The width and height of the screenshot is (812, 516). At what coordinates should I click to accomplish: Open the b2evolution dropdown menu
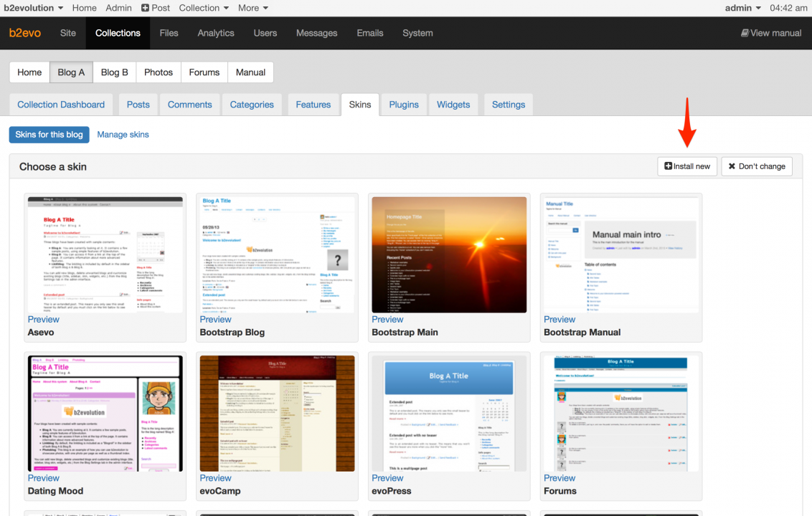[33, 8]
